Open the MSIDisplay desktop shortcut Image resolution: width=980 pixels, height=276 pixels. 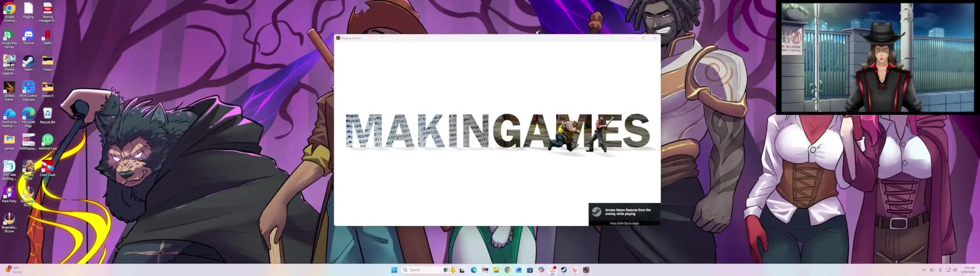(x=28, y=142)
